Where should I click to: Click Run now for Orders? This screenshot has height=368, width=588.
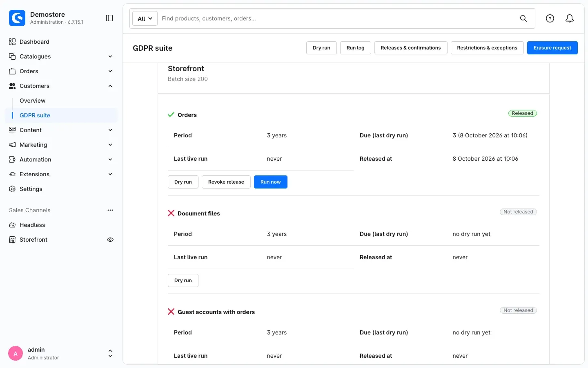(271, 182)
